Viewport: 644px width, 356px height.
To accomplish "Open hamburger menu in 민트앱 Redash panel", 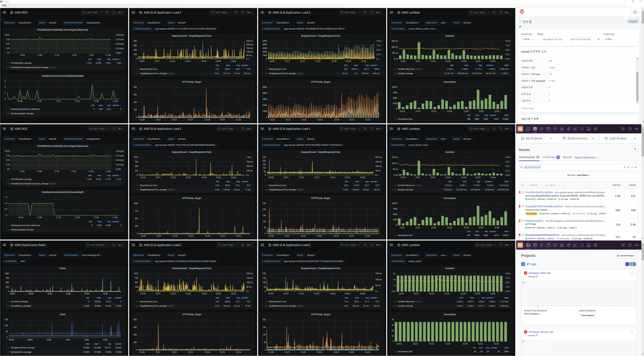I will pos(635,12).
